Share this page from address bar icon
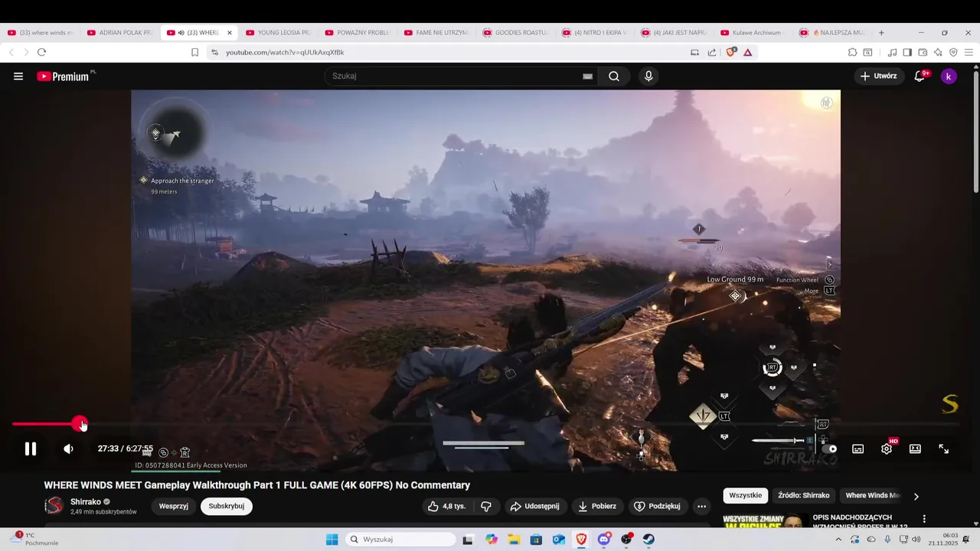Viewport: 980px width, 551px height. [x=712, y=52]
